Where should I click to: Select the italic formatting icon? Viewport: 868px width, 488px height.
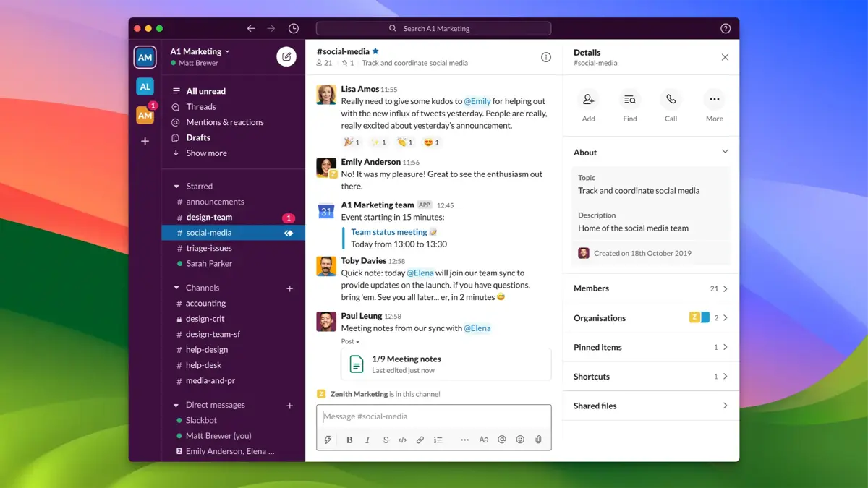(x=367, y=440)
